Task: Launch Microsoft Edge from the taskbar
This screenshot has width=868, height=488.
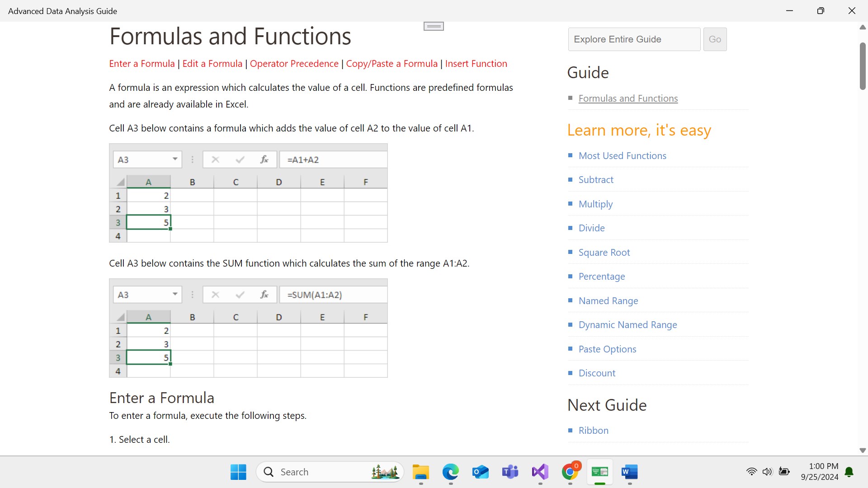Action: (450, 472)
